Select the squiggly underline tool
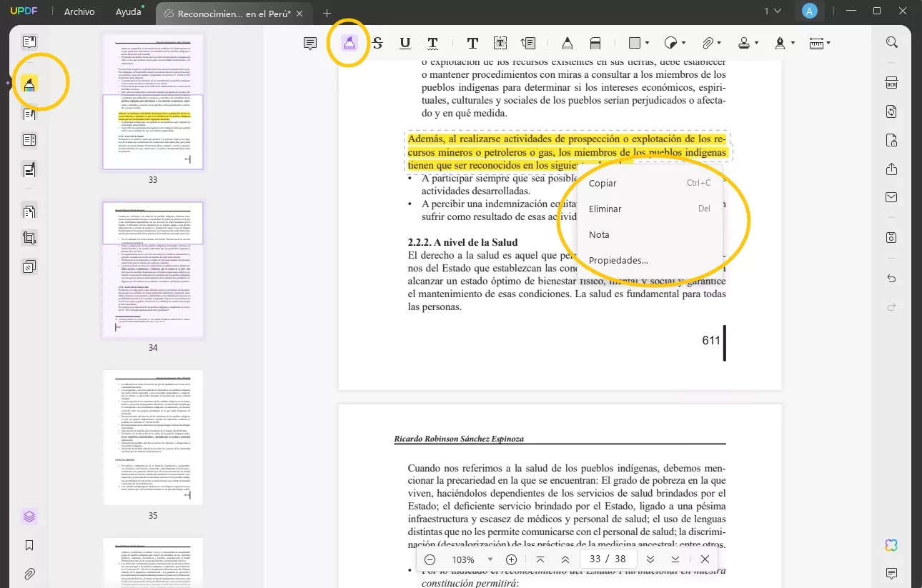Image resolution: width=922 pixels, height=588 pixels. coord(432,44)
